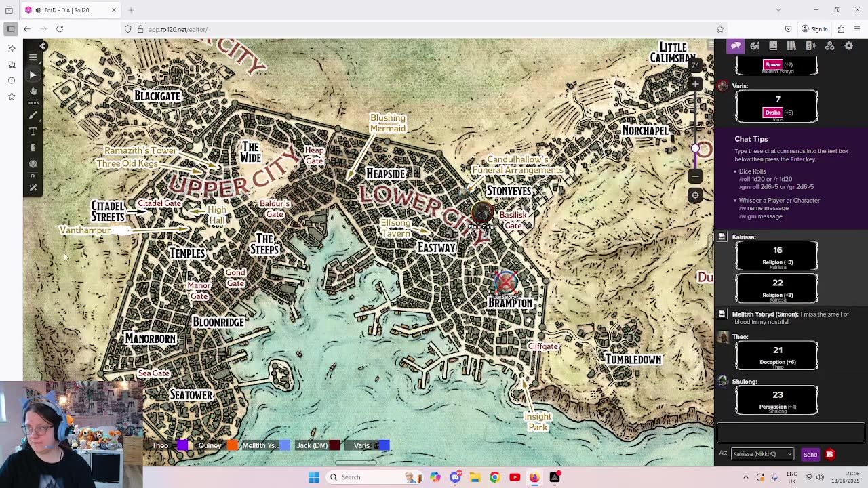Click Jack (DM) dark red color swatch
This screenshot has height=488, width=868.
coord(334,445)
